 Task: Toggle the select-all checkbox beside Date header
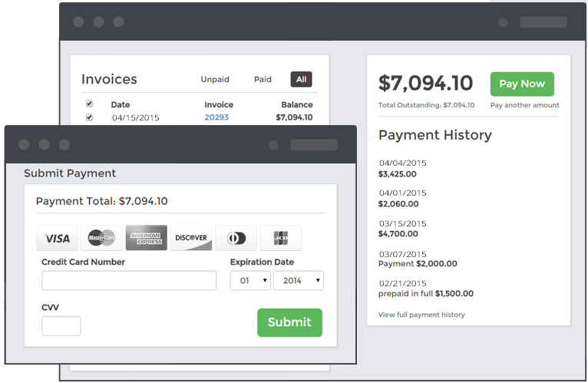(89, 104)
